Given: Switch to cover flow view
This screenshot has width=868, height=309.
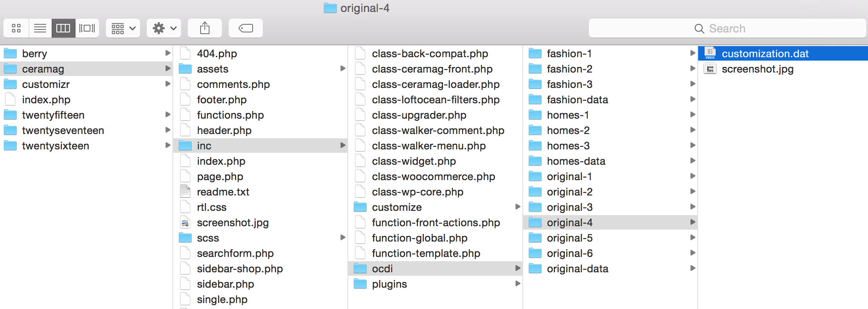Looking at the screenshot, I should (x=87, y=28).
